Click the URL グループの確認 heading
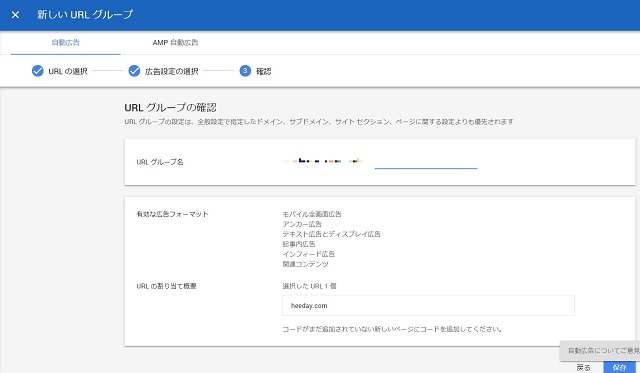Screen dimensions: 640x373 (170, 108)
